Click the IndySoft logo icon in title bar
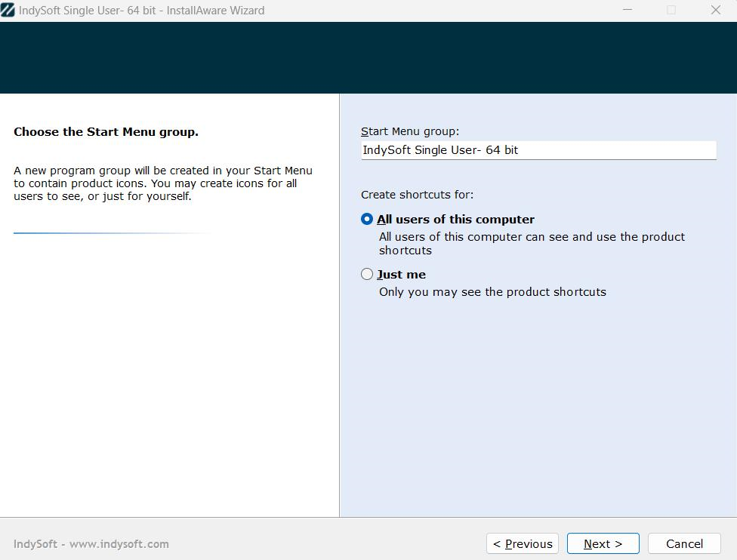 (x=8, y=11)
